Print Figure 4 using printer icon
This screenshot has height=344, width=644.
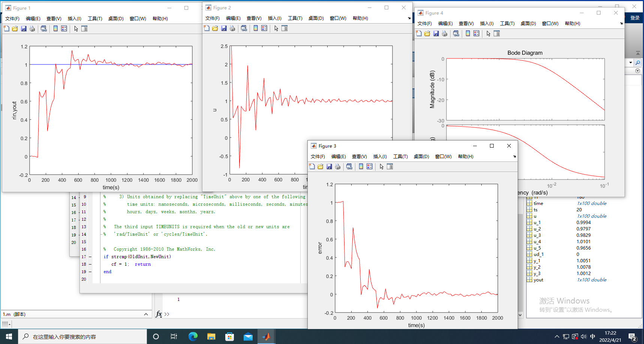click(445, 33)
